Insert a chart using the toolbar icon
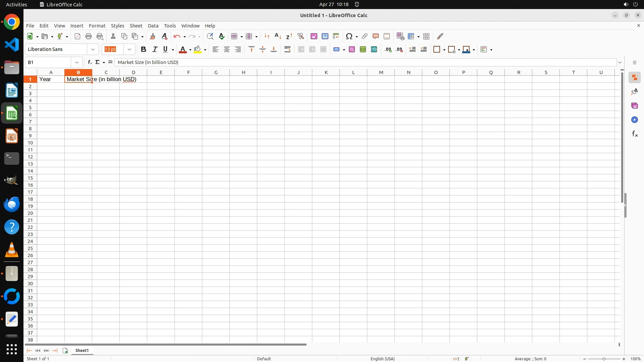This screenshot has height=362, width=644. (x=325, y=36)
